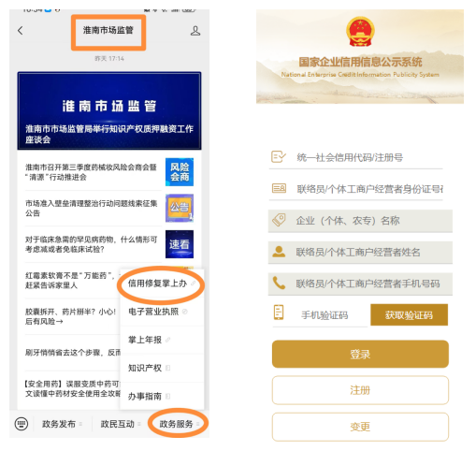Focus the 统一社会信用代码/注册号 field
476x451 pixels.
click(355, 157)
